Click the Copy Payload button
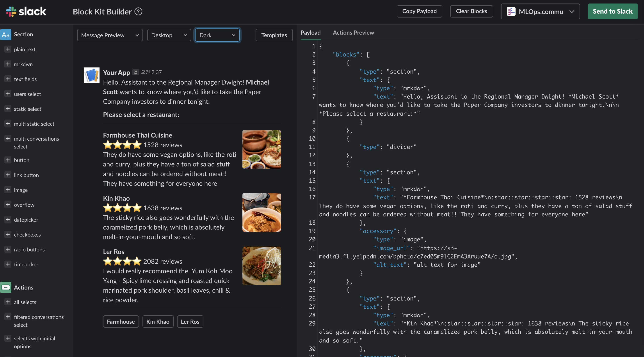The image size is (644, 357). tap(419, 11)
